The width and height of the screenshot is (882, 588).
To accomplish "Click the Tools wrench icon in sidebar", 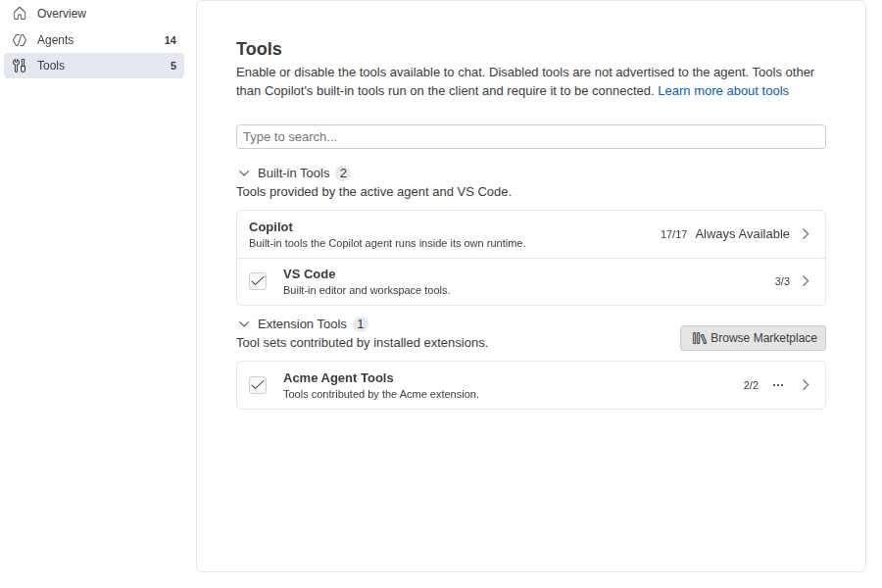I will point(20,66).
